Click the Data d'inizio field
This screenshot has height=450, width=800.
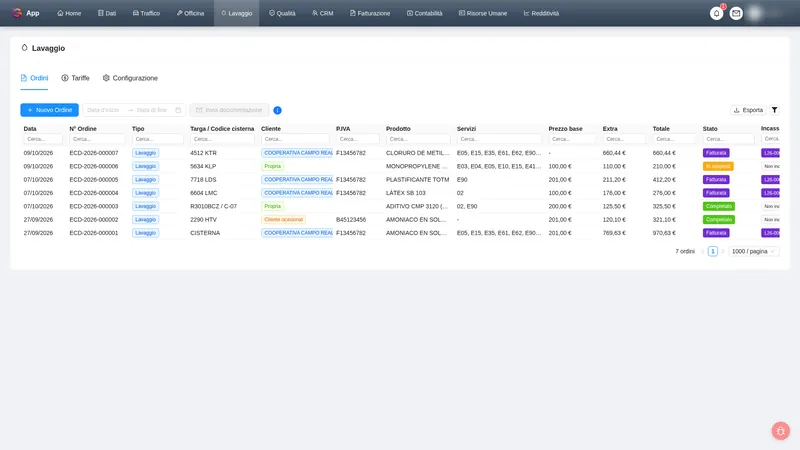pyautogui.click(x=104, y=110)
